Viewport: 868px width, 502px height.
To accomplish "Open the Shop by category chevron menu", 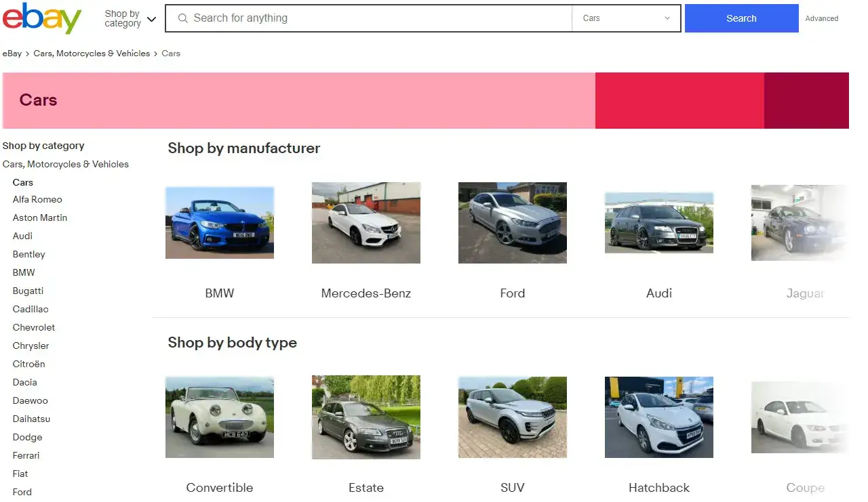I will 151,19.
